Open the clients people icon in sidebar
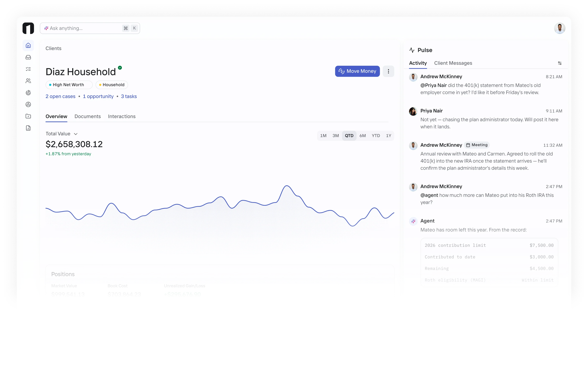Viewport: 588px width, 370px height. click(x=28, y=81)
